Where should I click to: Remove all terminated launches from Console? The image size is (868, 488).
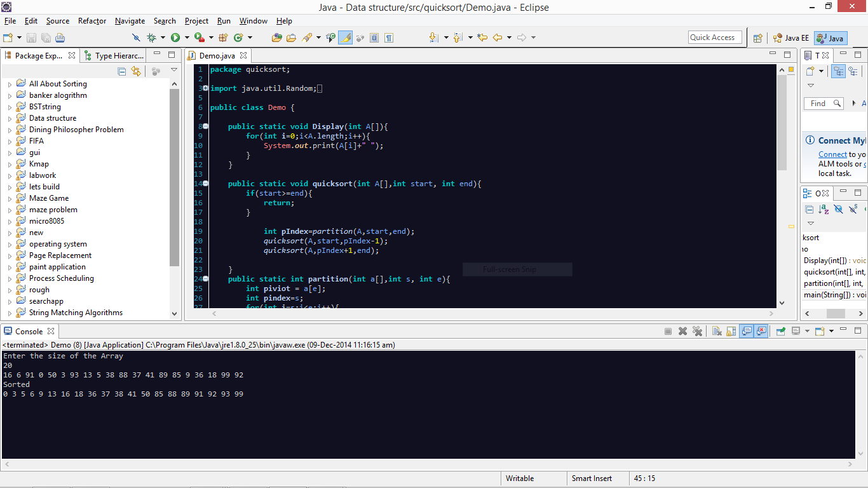coord(698,331)
